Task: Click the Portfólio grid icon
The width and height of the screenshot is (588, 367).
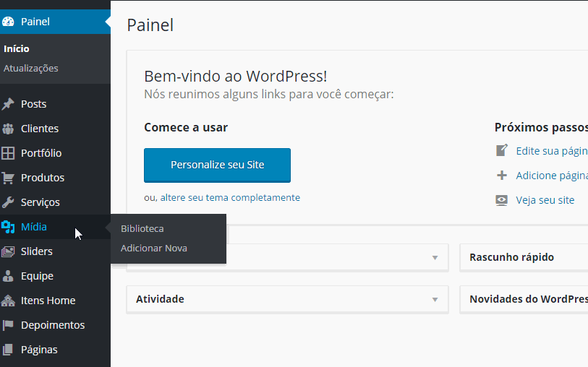Action: point(9,153)
